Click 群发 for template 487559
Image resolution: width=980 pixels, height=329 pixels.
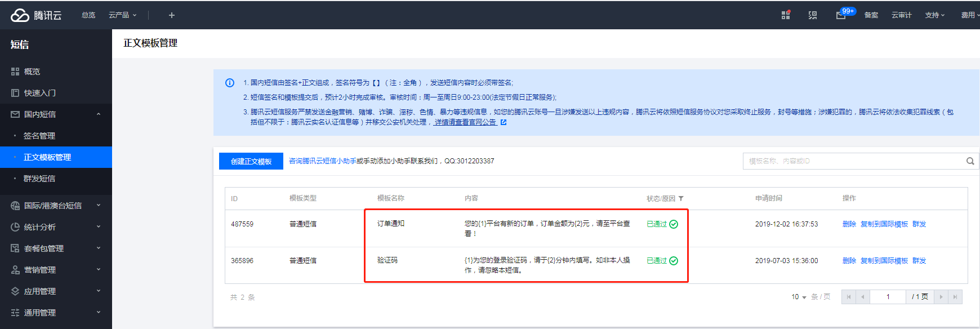[919, 224]
